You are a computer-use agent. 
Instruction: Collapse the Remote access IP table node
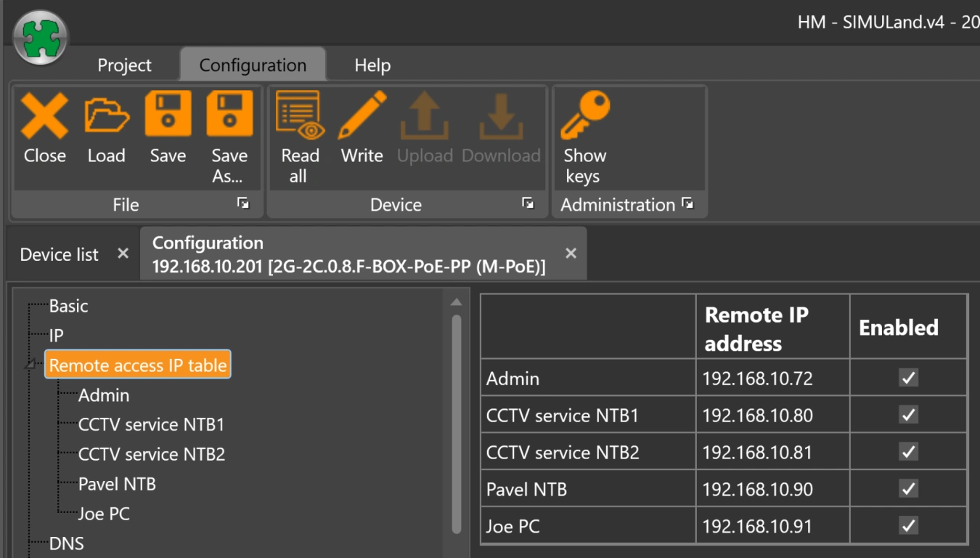coord(30,365)
